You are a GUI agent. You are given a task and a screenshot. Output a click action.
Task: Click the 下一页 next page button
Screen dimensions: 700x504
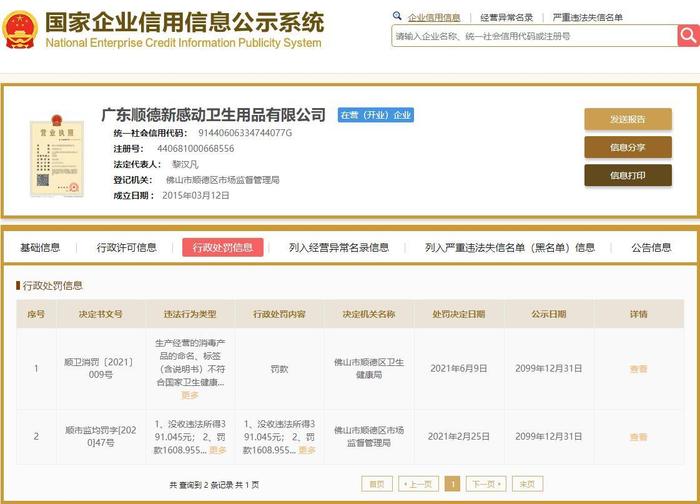point(486,484)
